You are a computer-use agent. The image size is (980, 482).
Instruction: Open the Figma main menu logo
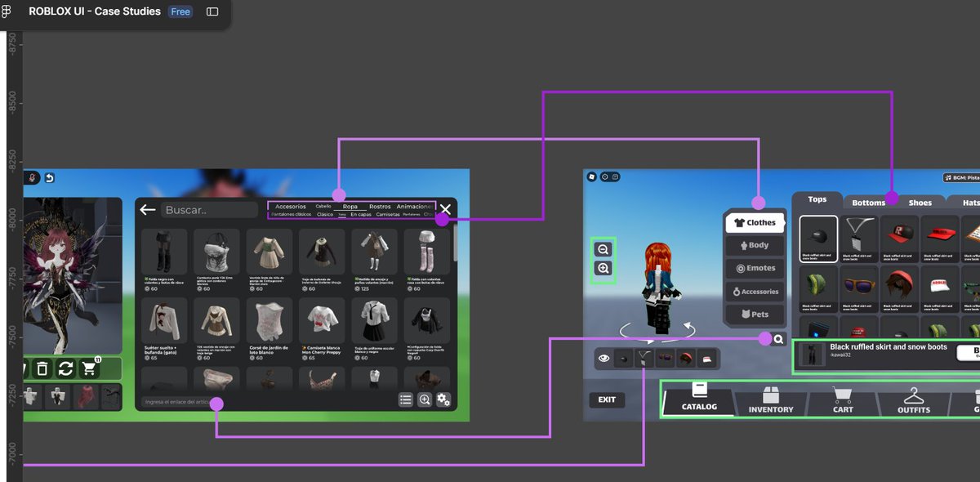tap(7, 12)
